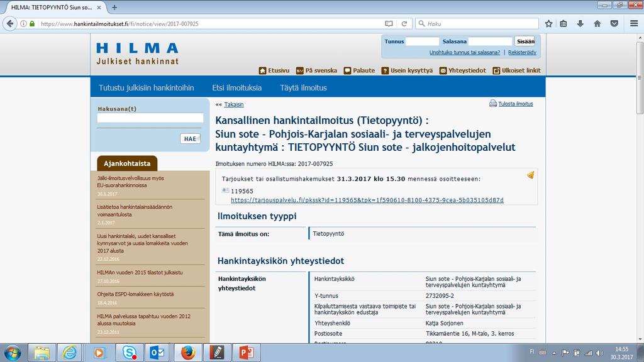Open Outlook from the taskbar
Viewport: 644px width, 362px height.
157,353
